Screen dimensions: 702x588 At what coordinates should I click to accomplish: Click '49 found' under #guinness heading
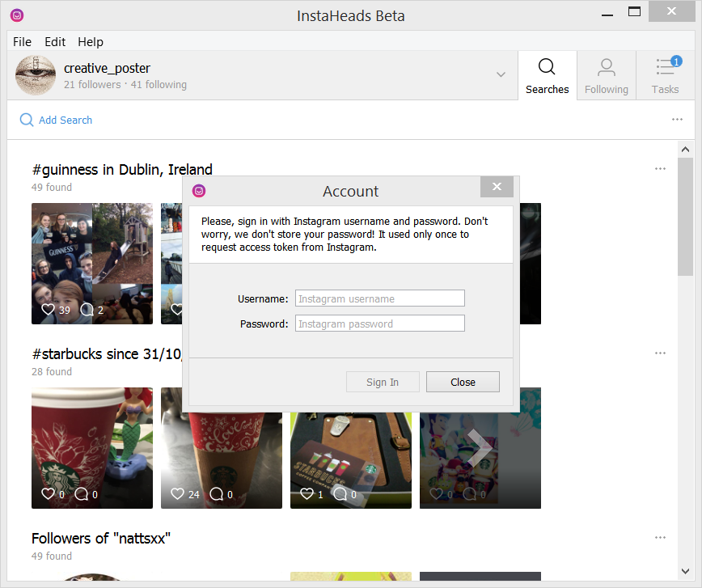52,187
